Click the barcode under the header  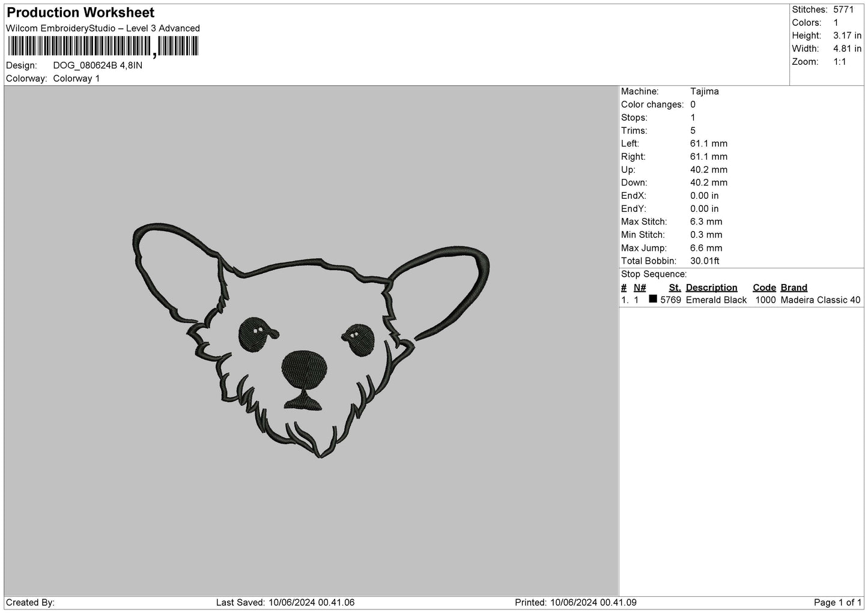[x=103, y=46]
